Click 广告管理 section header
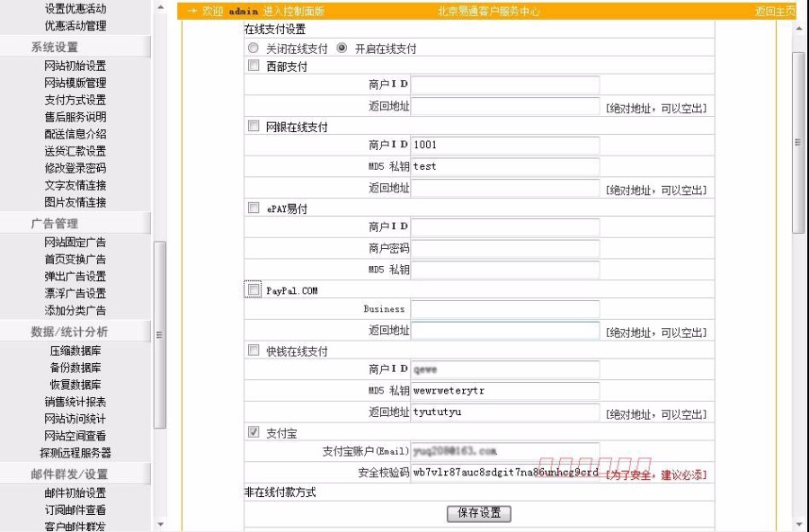Image resolution: width=809 pixels, height=532 pixels. tap(55, 224)
